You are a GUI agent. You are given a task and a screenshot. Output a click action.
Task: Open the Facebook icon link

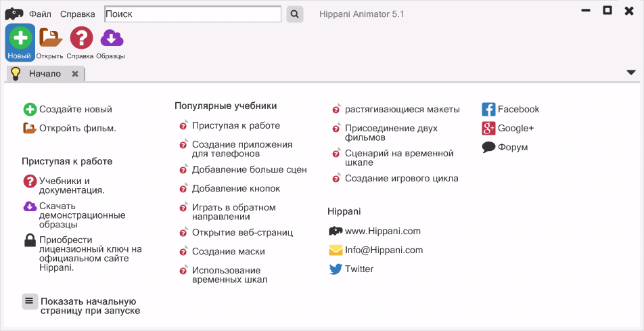(488, 110)
